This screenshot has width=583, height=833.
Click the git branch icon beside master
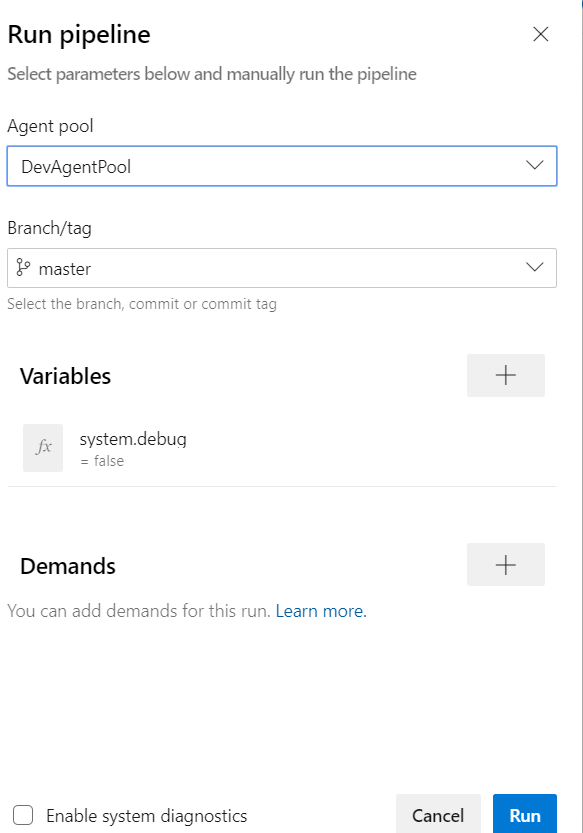23,268
